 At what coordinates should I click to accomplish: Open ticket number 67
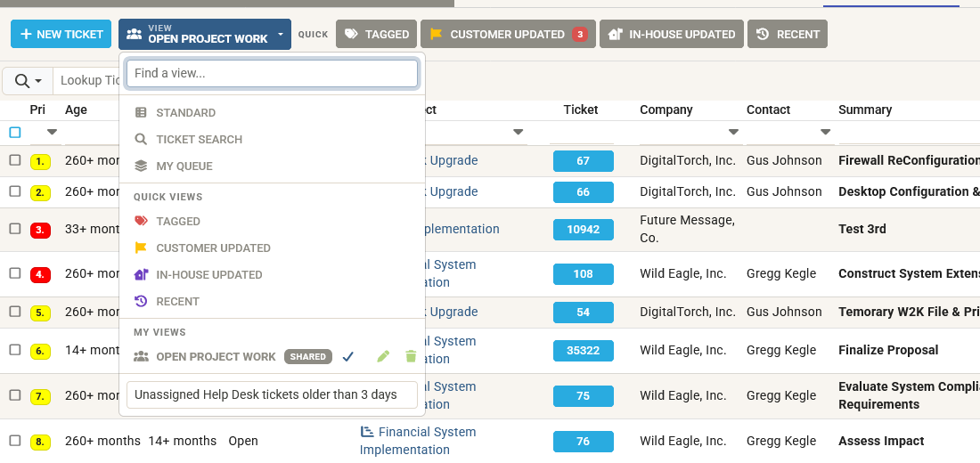(x=584, y=161)
